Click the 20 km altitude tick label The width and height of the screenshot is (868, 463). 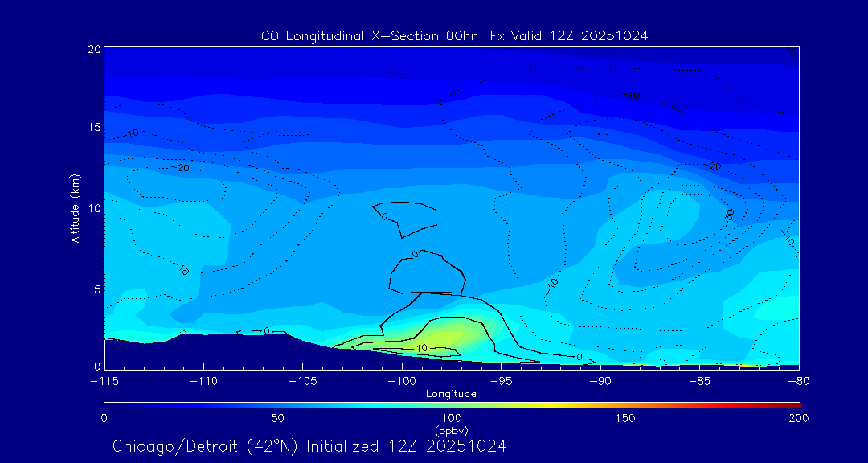(x=93, y=49)
